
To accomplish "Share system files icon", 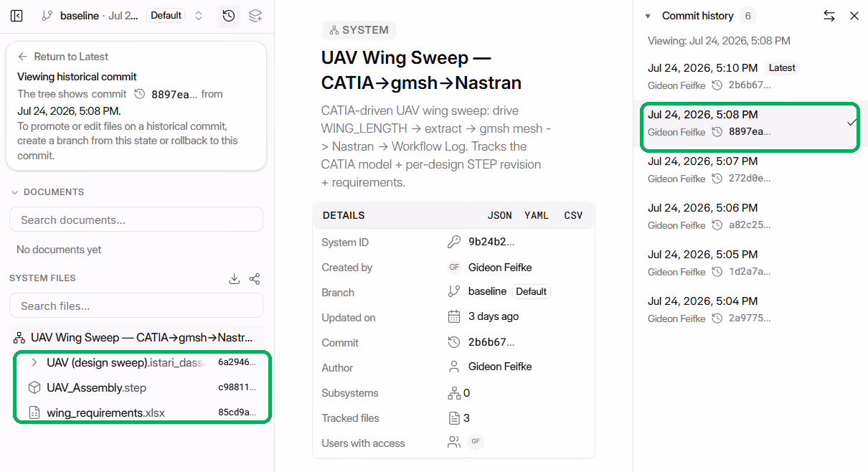I will pos(255,279).
